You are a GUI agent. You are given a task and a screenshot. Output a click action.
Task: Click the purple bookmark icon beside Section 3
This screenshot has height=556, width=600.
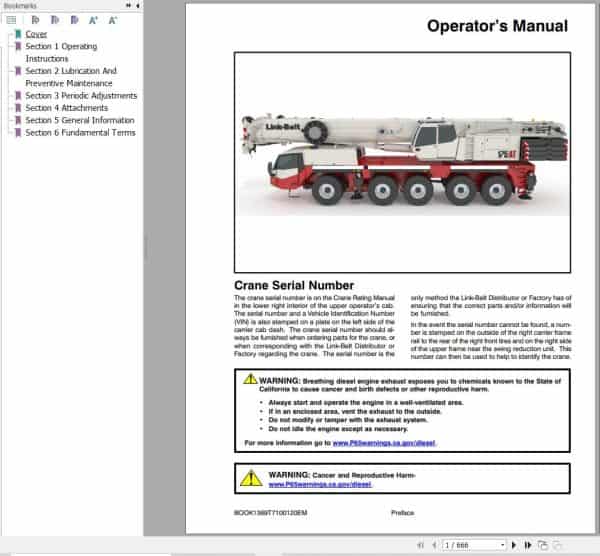pyautogui.click(x=18, y=95)
